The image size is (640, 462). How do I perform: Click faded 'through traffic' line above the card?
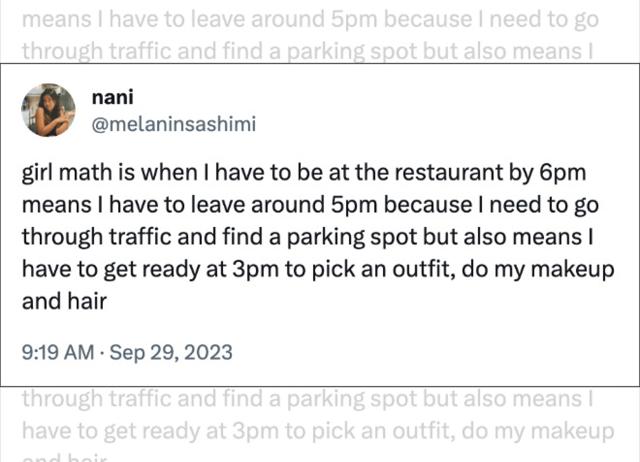(x=307, y=52)
